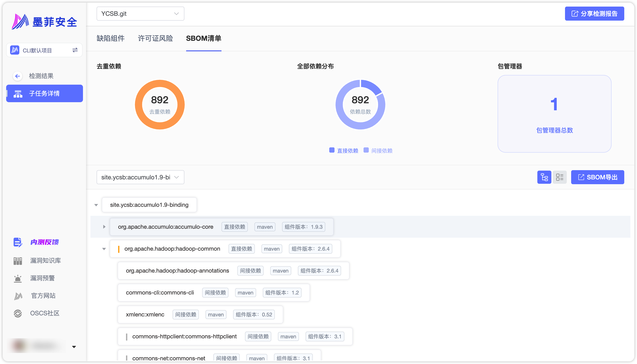This screenshot has height=364, width=637.
Task: Switch to tree view mode
Action: (544, 177)
